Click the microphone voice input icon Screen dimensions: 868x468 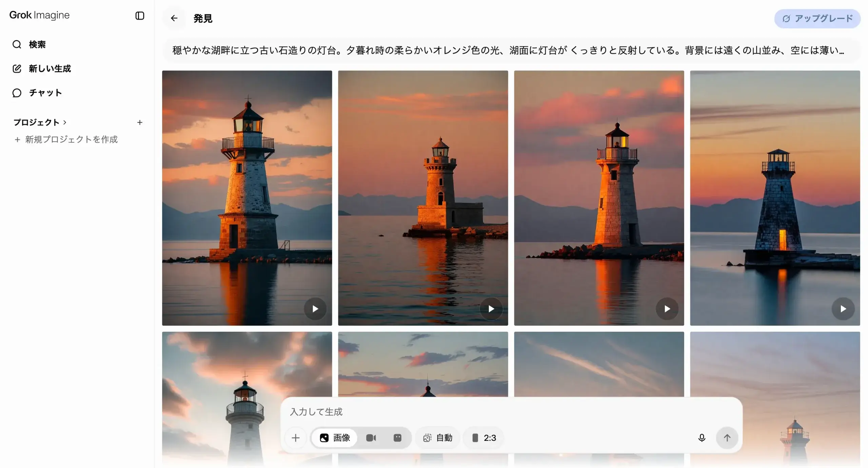point(702,438)
